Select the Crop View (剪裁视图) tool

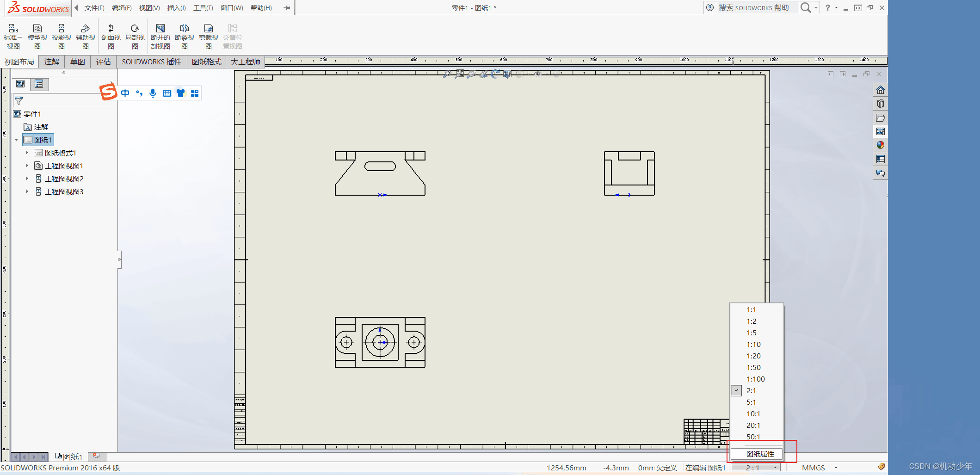coord(209,37)
